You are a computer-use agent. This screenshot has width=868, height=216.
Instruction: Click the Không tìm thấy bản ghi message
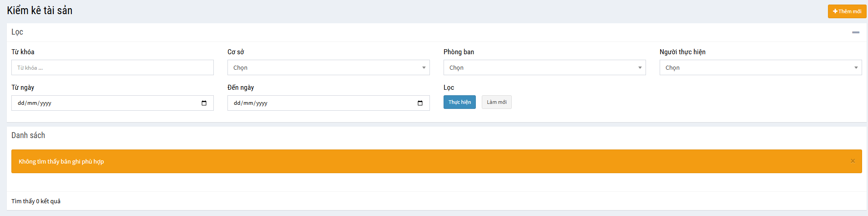61,161
